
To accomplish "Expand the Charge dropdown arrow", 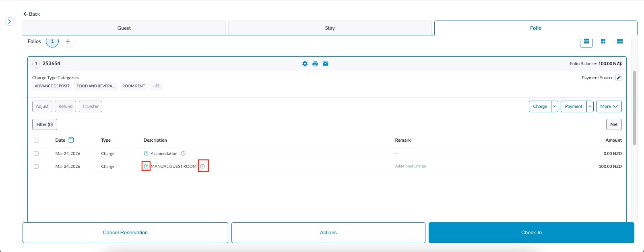I will (x=555, y=106).
